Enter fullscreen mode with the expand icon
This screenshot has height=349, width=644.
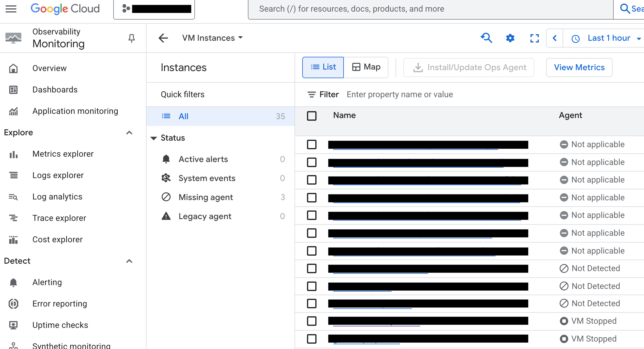click(x=534, y=38)
